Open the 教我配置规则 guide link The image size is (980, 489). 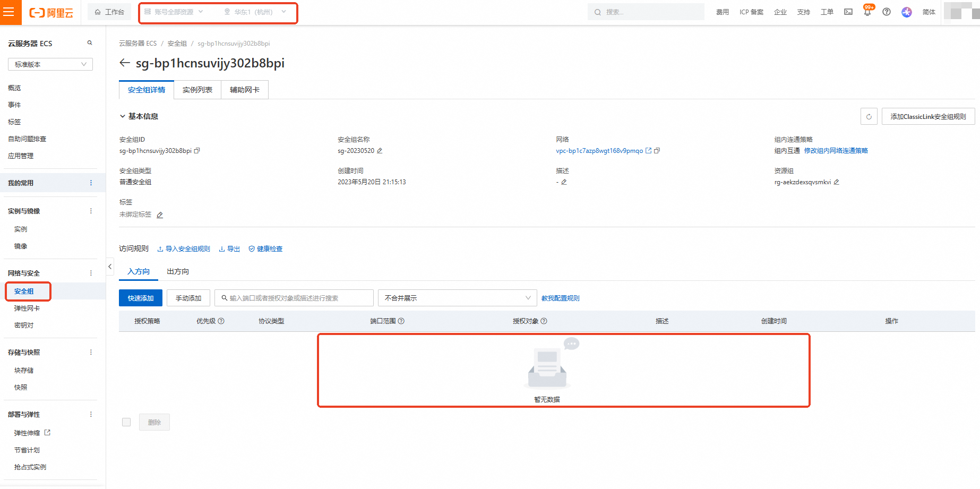[561, 298]
